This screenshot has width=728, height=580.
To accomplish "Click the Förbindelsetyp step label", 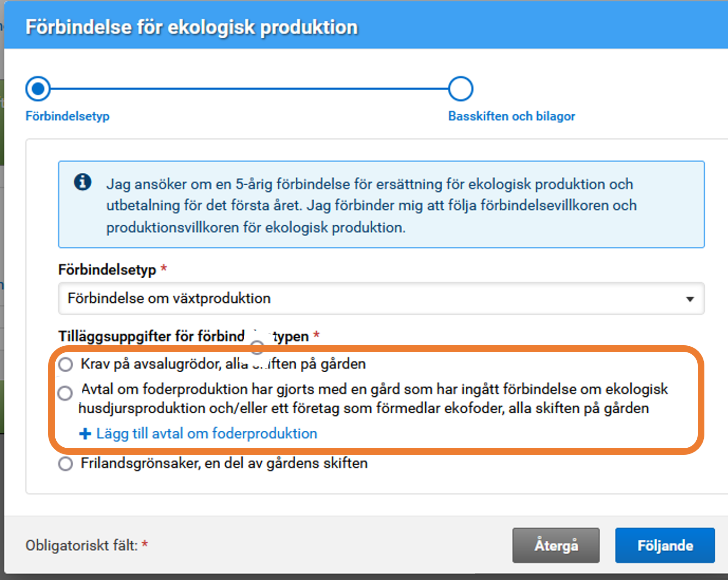I will click(x=67, y=116).
